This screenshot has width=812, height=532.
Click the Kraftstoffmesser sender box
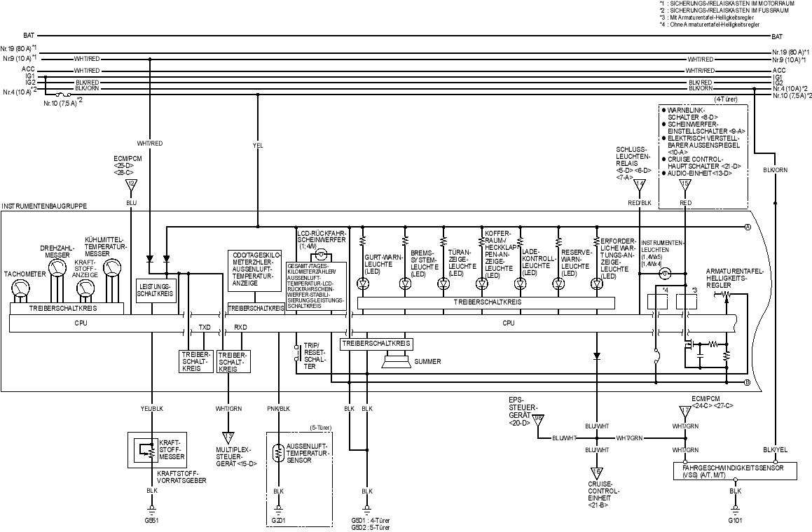click(x=157, y=450)
